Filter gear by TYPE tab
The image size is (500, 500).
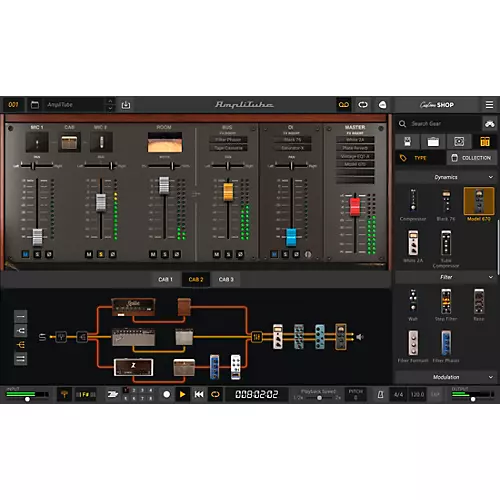[x=420, y=158]
